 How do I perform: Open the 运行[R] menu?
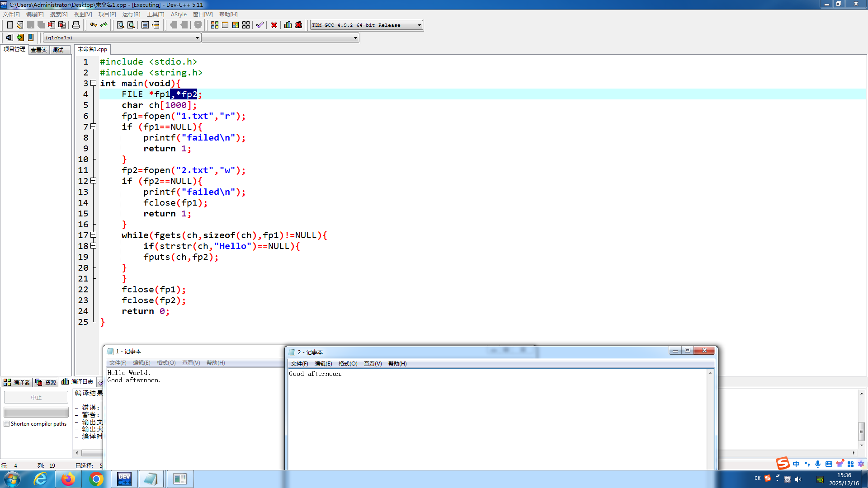coord(131,14)
